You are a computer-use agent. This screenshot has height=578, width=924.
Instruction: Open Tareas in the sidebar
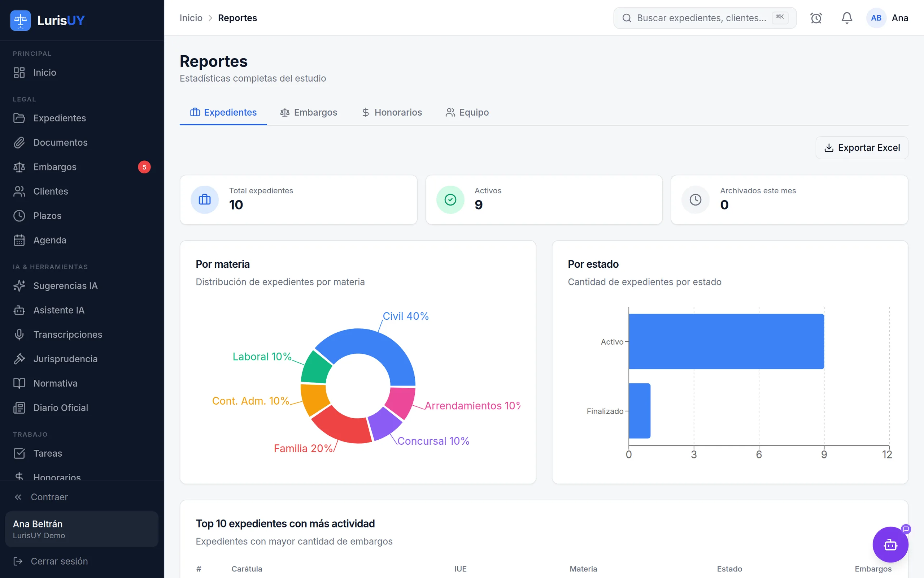click(x=82, y=453)
